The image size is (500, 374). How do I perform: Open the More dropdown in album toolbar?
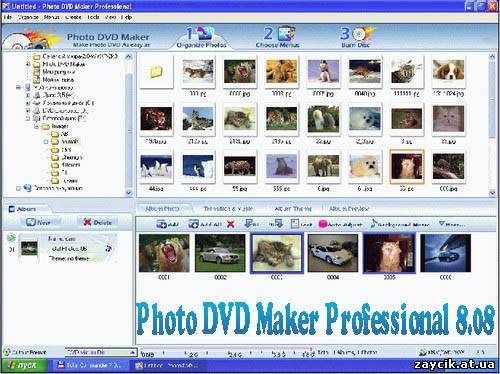tap(452, 224)
